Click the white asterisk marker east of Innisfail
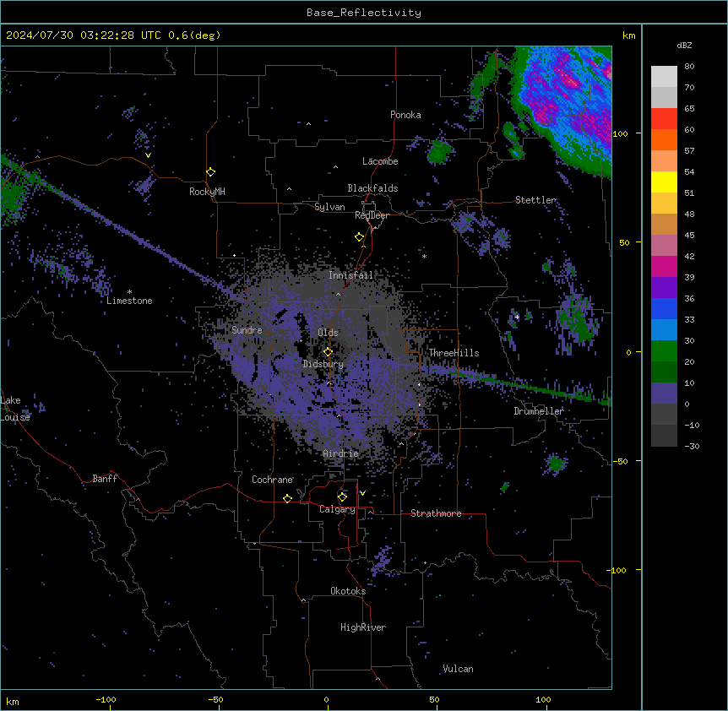Image resolution: width=728 pixels, height=711 pixels. pos(424,256)
